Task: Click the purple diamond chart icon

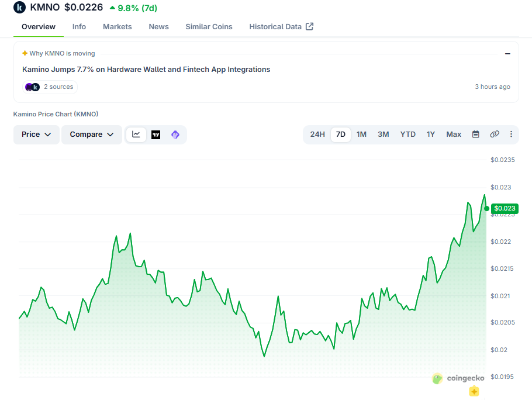Action: coord(175,135)
